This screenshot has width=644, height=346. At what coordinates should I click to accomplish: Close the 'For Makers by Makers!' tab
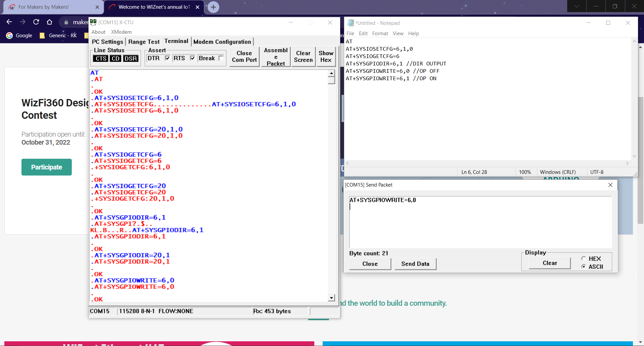97,7
